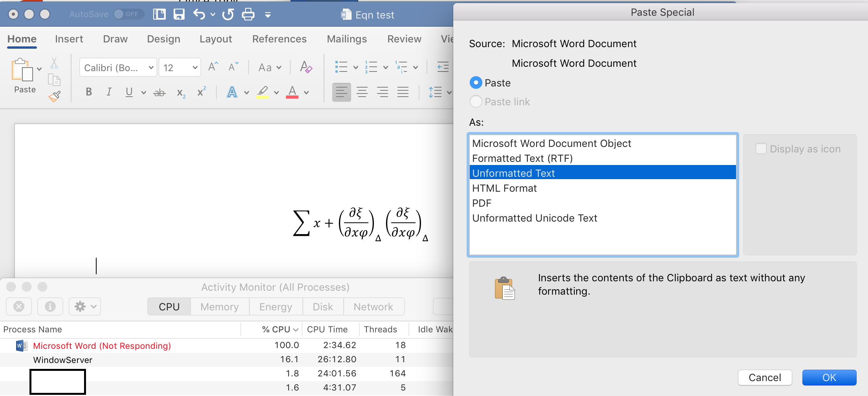Screen dimensions: 868x396
Task: Expand the Paste options arrow
Action: [x=39, y=69]
